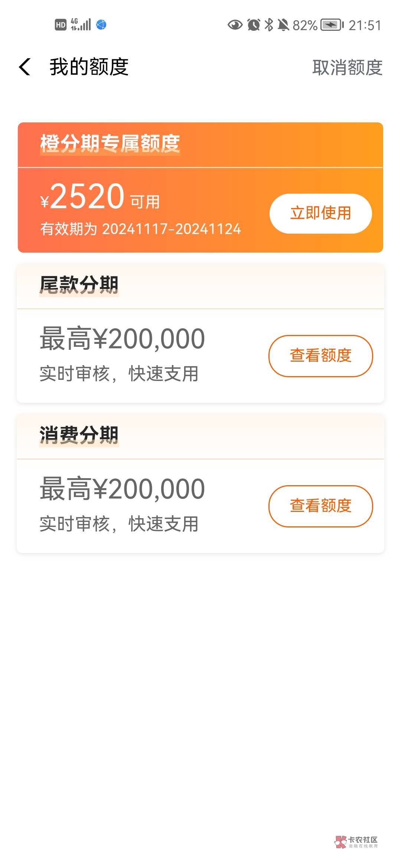Tap the 有效期 validity date text

tap(141, 229)
